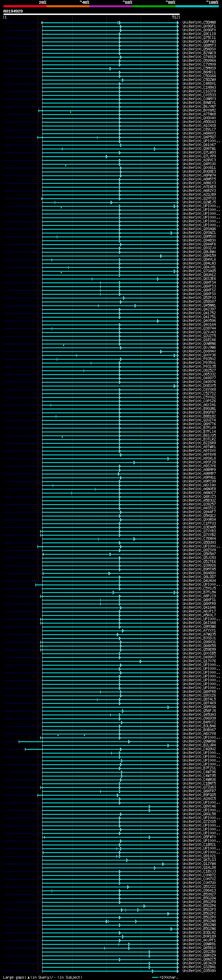Click the orange ~40% identity legend segment

click(x=68, y=6)
